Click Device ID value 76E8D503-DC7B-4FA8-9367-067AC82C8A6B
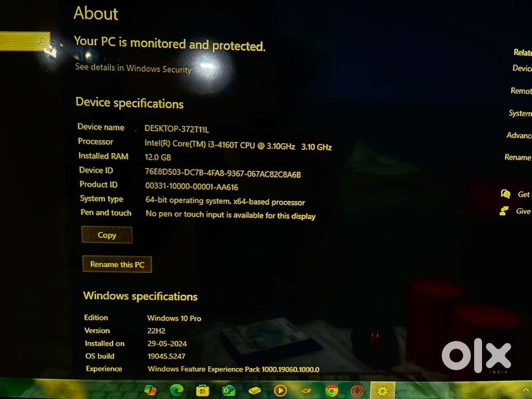 coord(223,173)
